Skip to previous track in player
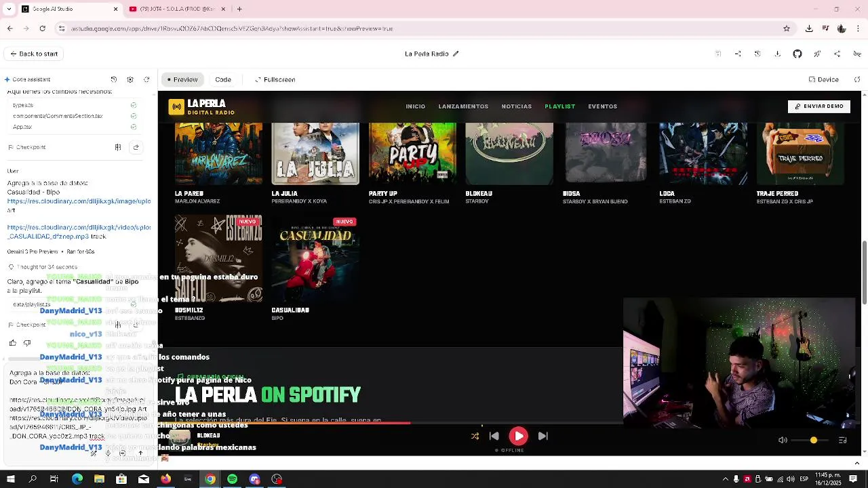 click(x=494, y=436)
